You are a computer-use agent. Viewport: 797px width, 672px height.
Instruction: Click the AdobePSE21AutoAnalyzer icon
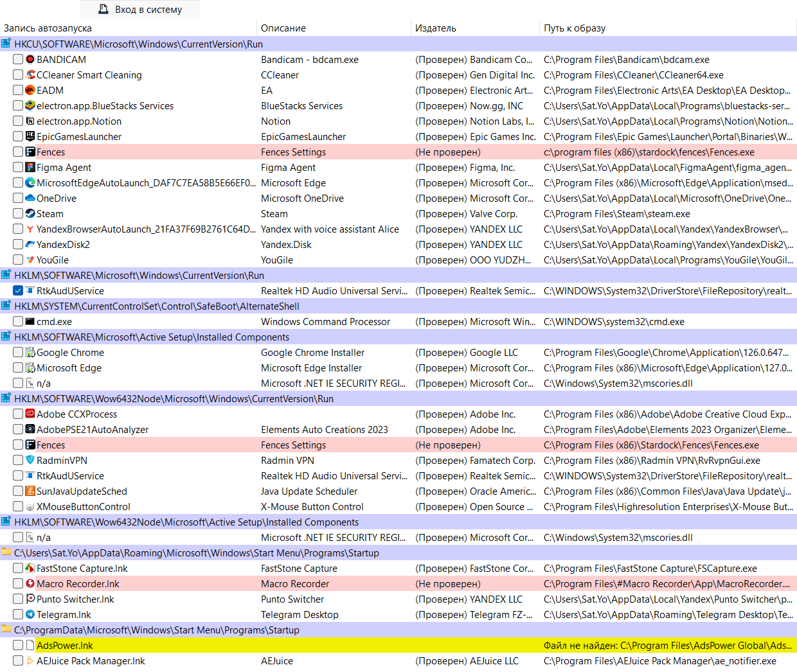(30, 429)
